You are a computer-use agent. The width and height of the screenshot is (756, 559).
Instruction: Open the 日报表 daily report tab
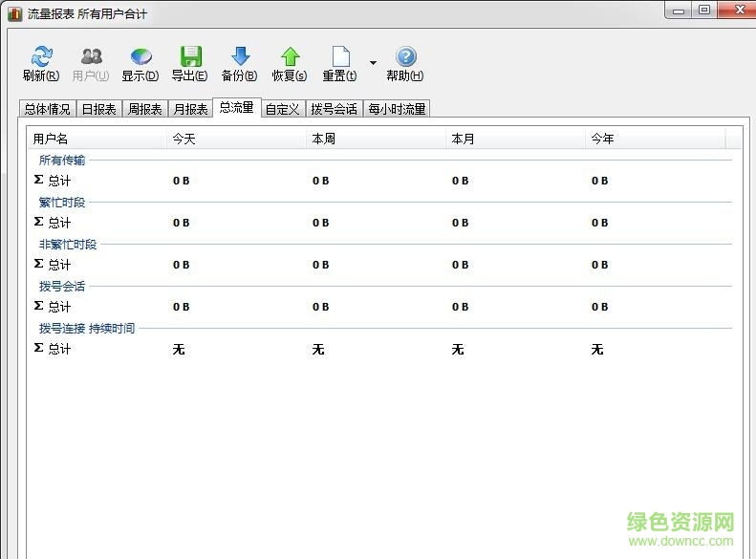[x=98, y=109]
